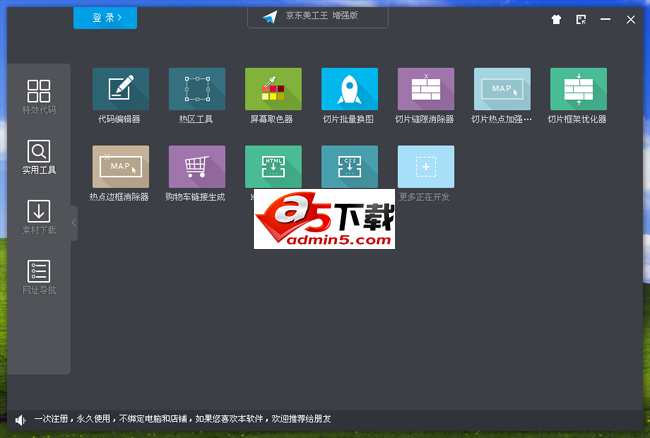Collapse the left sidebar with arrow handle
The width and height of the screenshot is (650, 438).
[74, 223]
